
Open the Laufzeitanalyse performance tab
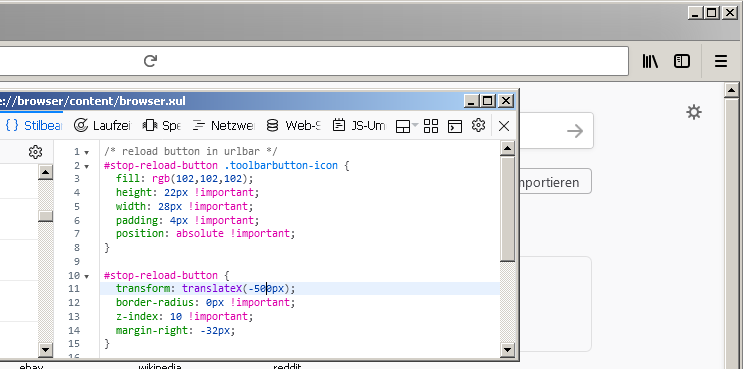tap(102, 126)
